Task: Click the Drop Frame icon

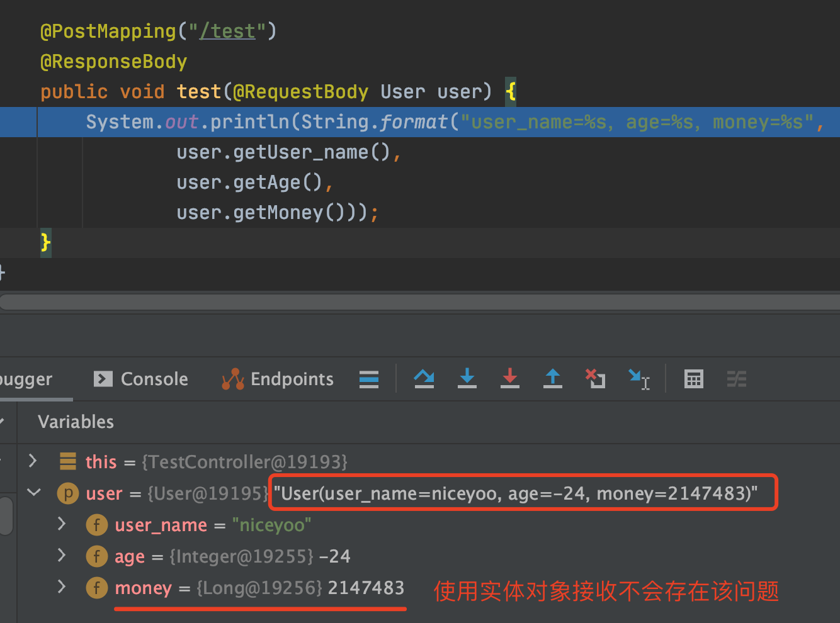Action: pos(595,379)
